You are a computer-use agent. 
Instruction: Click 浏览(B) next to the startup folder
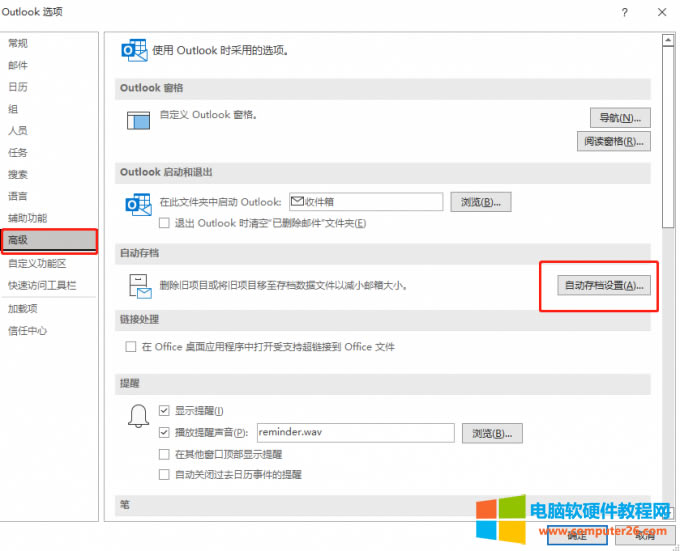click(481, 202)
